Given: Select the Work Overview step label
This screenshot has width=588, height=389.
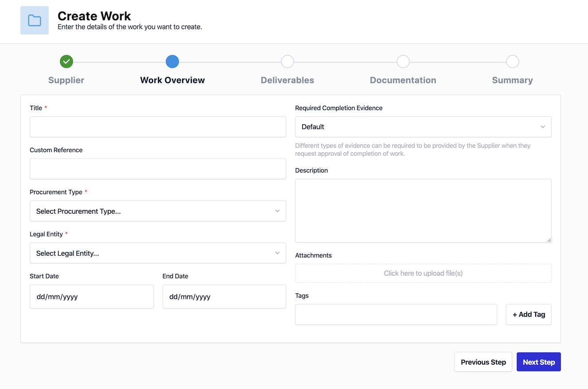Looking at the screenshot, I should coord(172,80).
